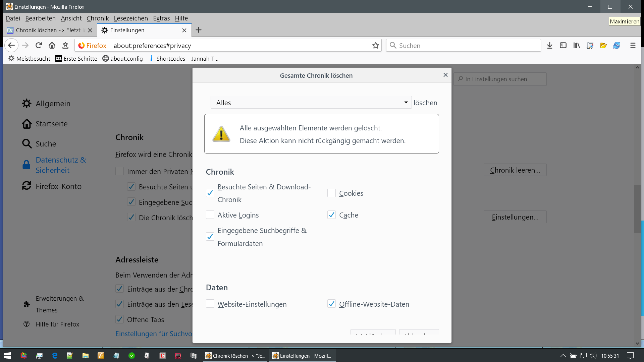Screen dimensions: 644x362
Task: Enable the Cookies checkbox
Action: [x=331, y=193]
